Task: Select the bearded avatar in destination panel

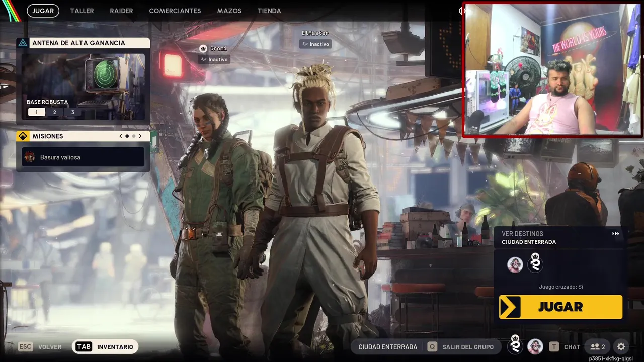Action: point(515,264)
